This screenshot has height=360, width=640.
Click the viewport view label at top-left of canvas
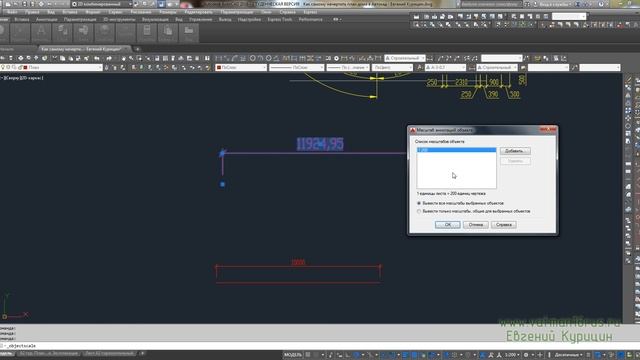(22, 78)
